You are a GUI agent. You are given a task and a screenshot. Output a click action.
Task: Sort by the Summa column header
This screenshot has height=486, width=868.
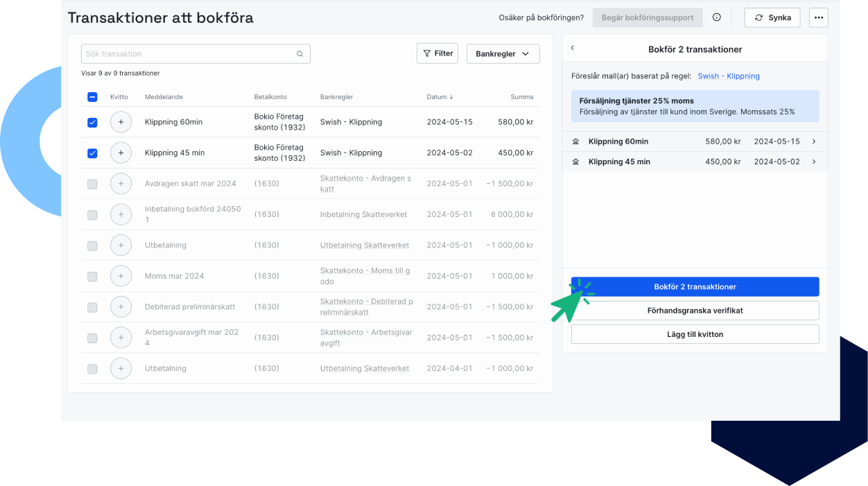(x=521, y=97)
